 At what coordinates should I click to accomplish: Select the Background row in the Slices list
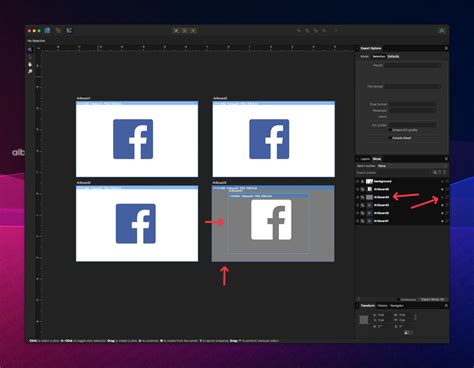tap(402, 181)
